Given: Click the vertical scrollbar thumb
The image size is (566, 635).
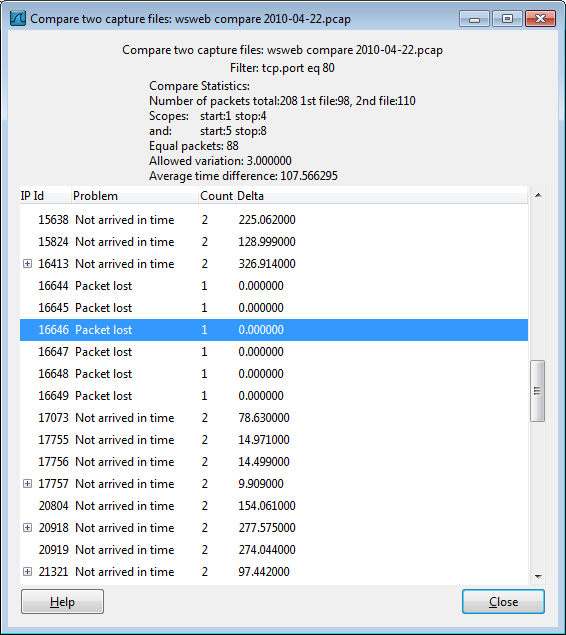Looking at the screenshot, I should click(x=538, y=391).
